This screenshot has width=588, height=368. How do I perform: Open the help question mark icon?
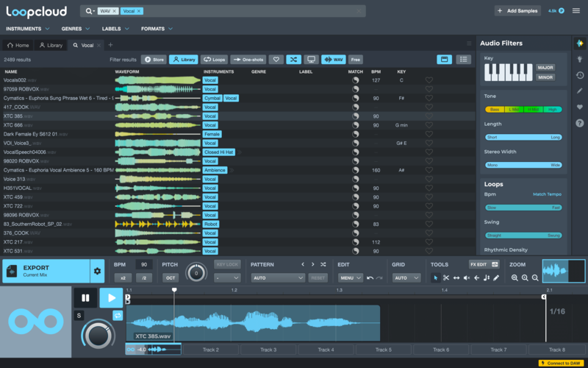[580, 123]
